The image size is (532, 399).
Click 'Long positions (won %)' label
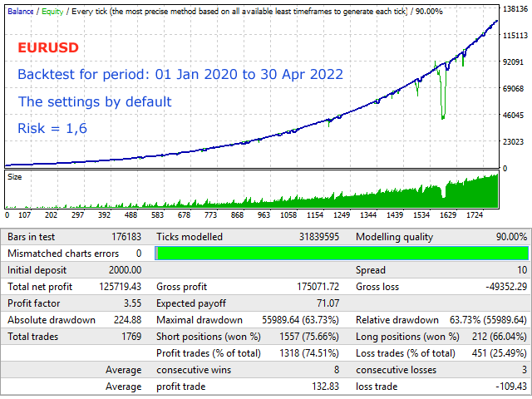pyautogui.click(x=407, y=337)
